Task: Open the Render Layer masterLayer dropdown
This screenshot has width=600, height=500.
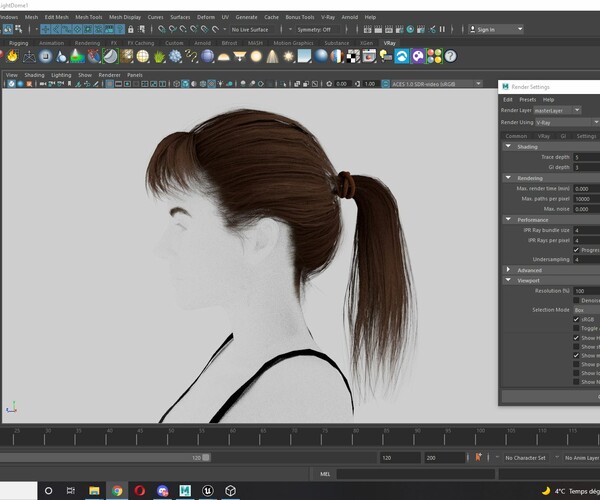Action: coord(558,111)
